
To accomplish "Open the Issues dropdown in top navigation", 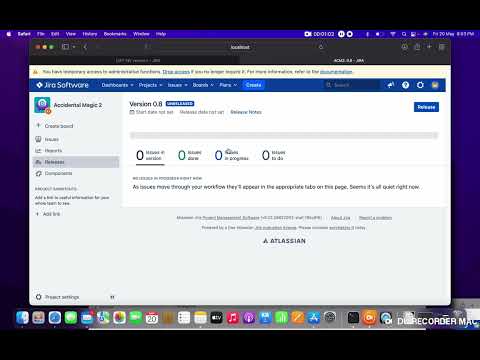I will point(177,85).
